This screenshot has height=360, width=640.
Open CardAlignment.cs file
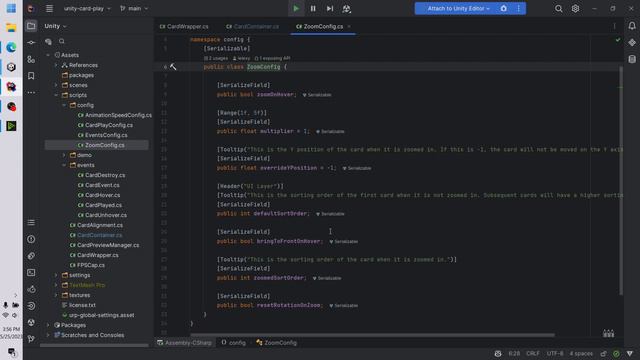click(x=96, y=225)
